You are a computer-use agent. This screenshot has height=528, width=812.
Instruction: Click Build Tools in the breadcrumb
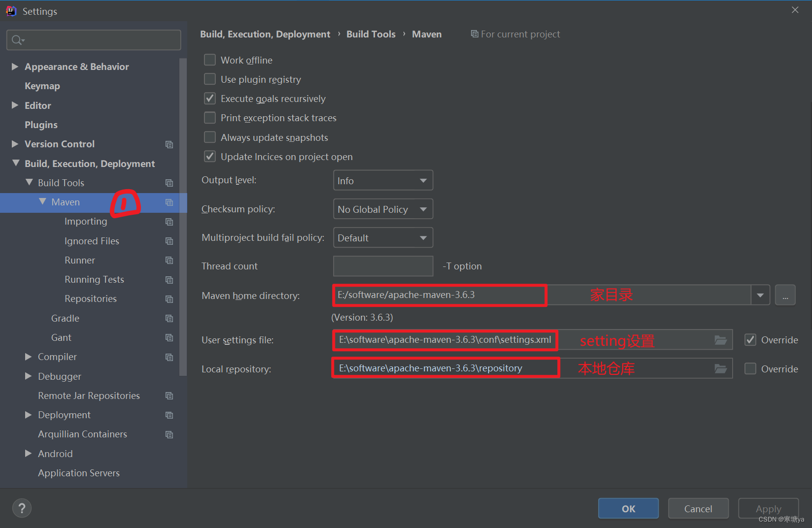371,34
